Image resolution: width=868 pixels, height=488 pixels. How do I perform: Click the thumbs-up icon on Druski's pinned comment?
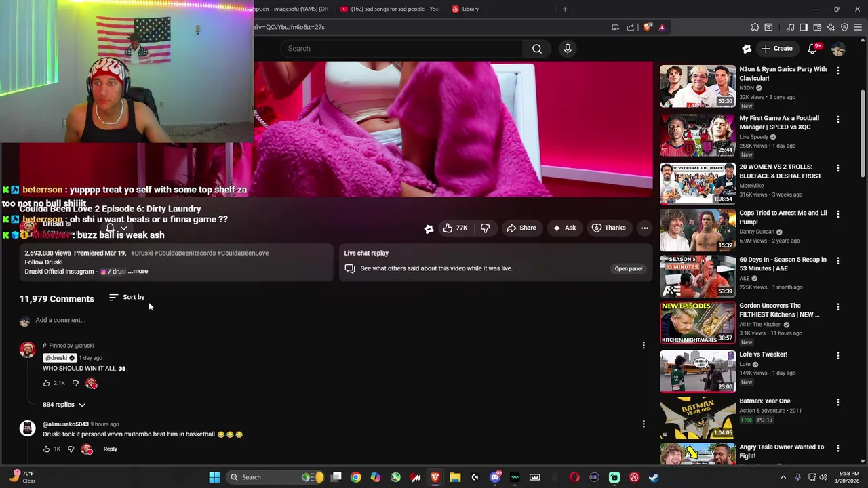(x=47, y=384)
